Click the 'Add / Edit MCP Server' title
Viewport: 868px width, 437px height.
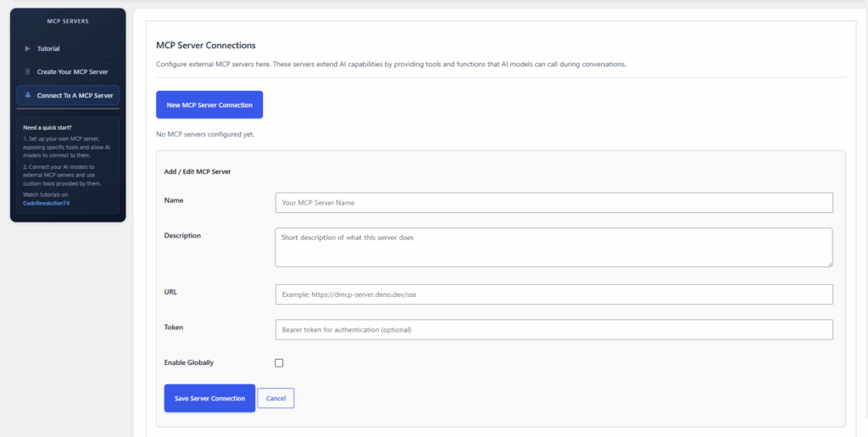(x=198, y=171)
